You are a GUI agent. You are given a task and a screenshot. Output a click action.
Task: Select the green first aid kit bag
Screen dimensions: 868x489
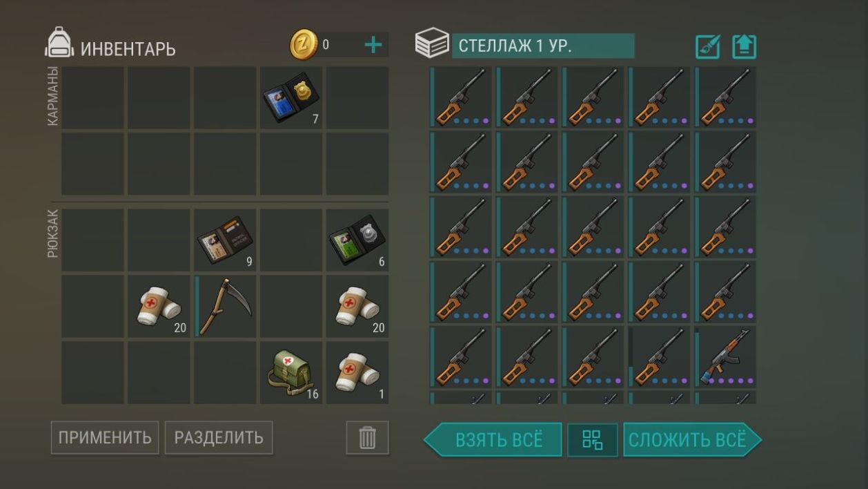[x=291, y=372]
